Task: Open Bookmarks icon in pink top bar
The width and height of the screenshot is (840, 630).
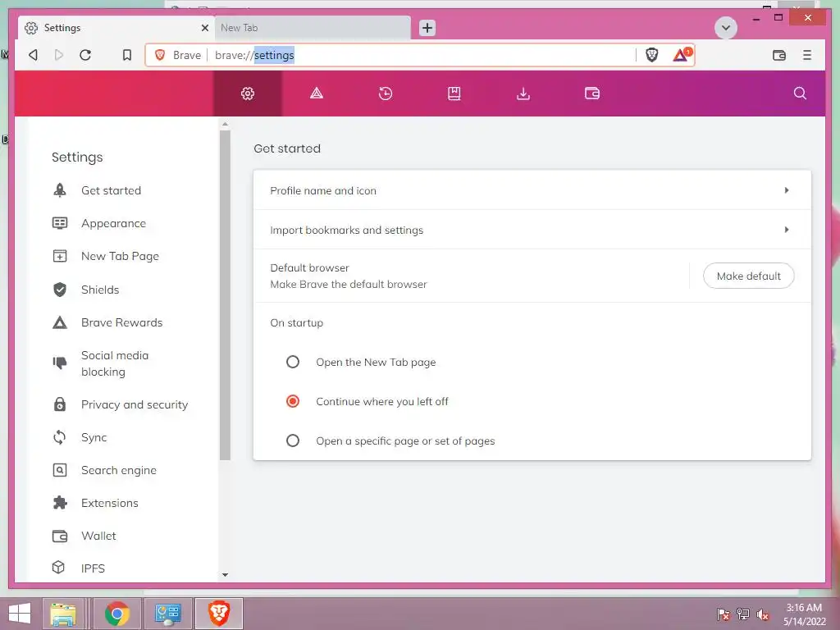Action: [454, 94]
